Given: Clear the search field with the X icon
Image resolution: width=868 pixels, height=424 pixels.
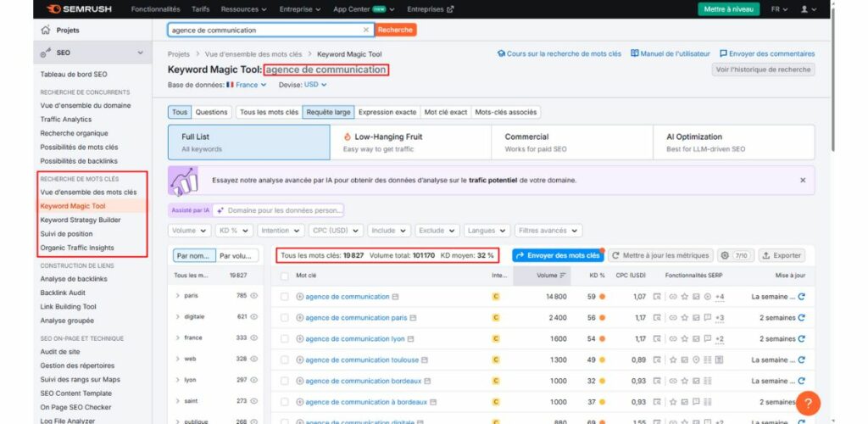Looking at the screenshot, I should click(x=366, y=30).
